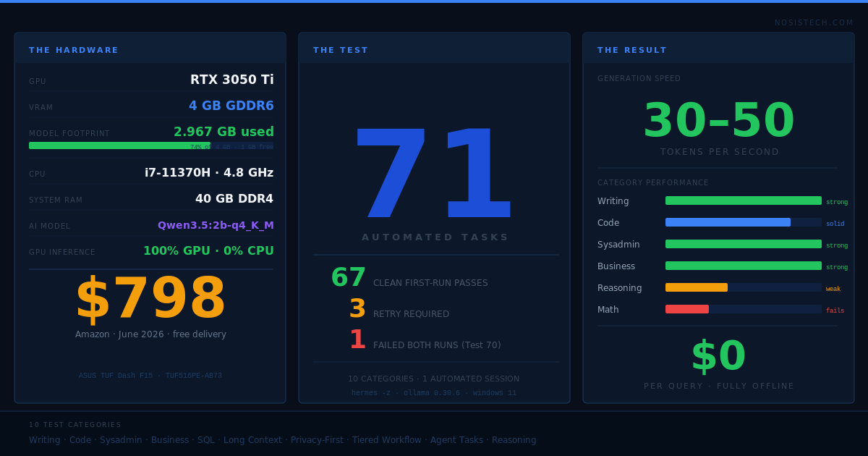This screenshot has width=868, height=456.
Task: Click the $0 per query figure
Action: click(x=719, y=357)
